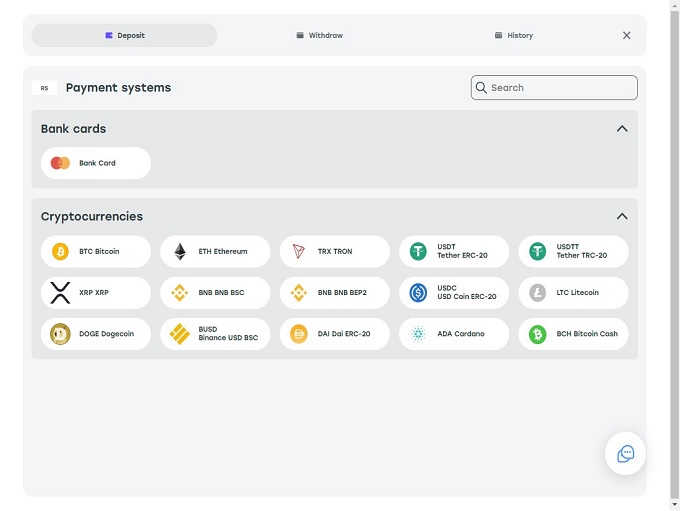The height and width of the screenshot is (511, 680).
Task: Select the ADA Cardano icon
Action: [418, 334]
